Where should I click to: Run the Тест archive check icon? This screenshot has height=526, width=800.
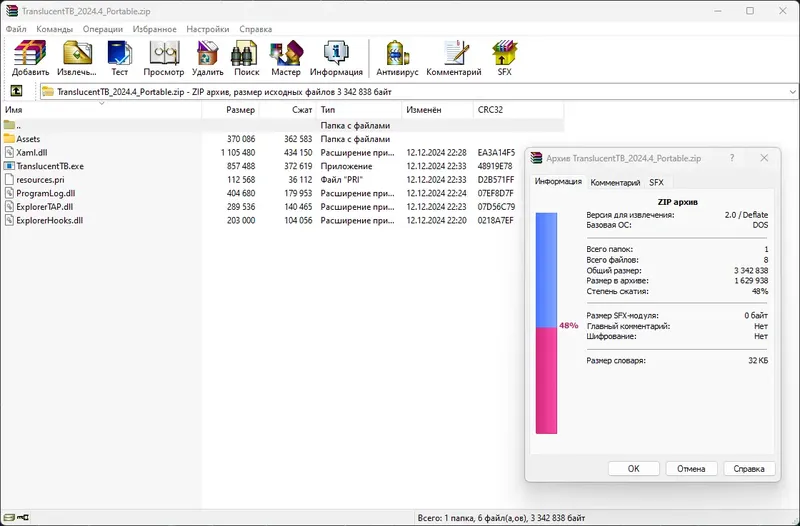coord(120,53)
